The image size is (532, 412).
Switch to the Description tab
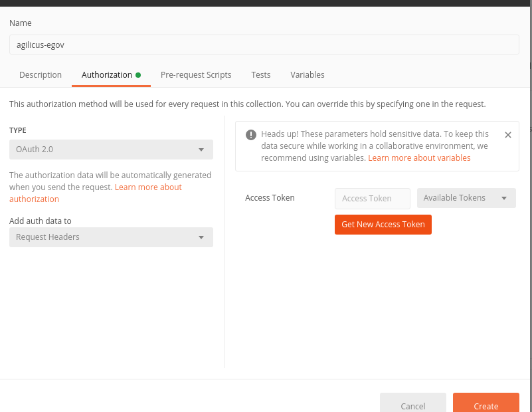point(41,75)
